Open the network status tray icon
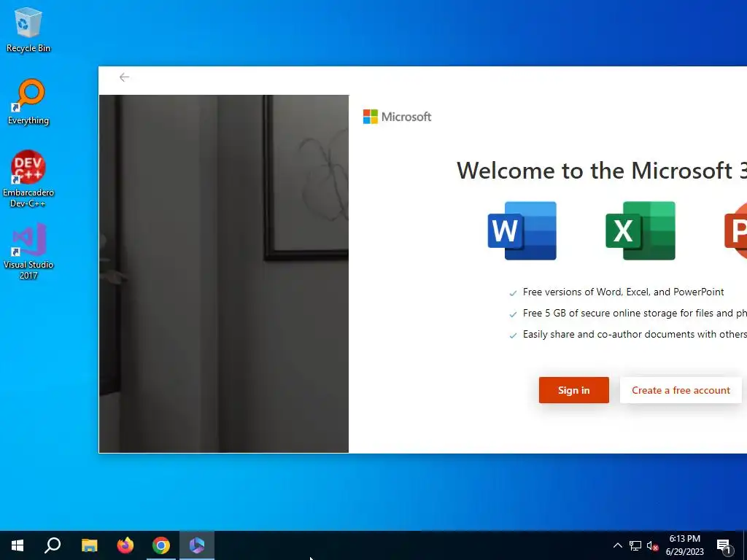Screen dimensions: 747x560 [635, 545]
